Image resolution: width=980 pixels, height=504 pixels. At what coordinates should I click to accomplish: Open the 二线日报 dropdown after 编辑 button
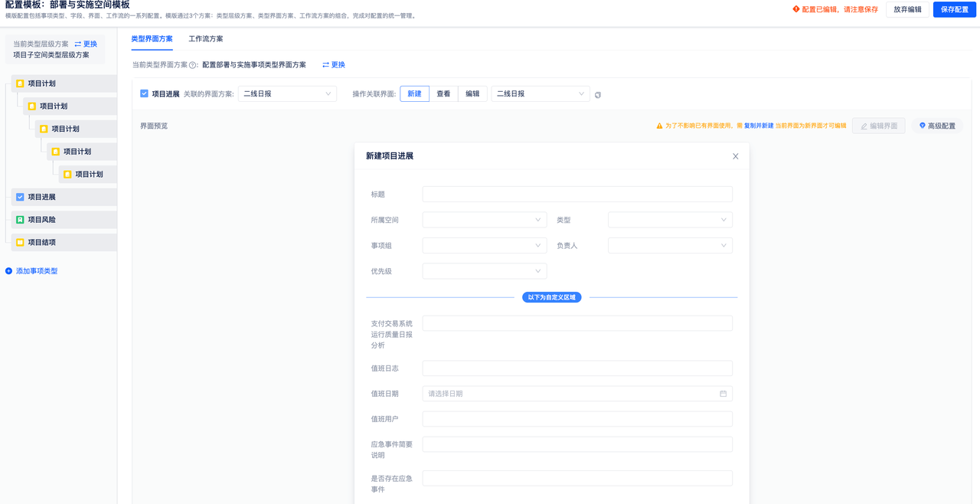click(541, 93)
